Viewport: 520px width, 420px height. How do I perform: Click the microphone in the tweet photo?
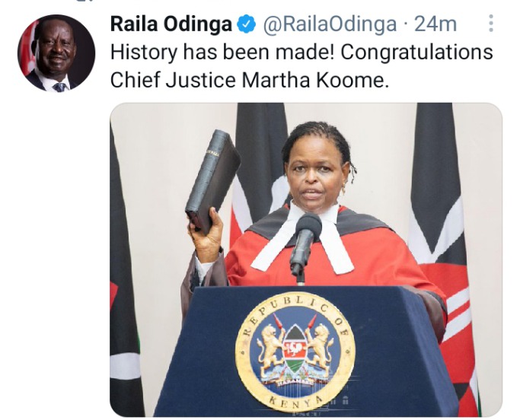click(x=305, y=243)
